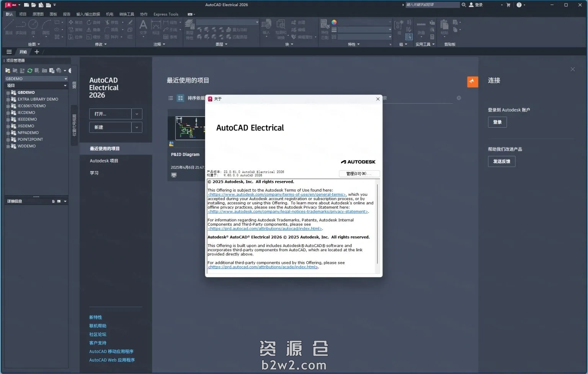Click the shopping cart icon in title bar
Image resolution: width=588 pixels, height=374 pixels.
[508, 5]
